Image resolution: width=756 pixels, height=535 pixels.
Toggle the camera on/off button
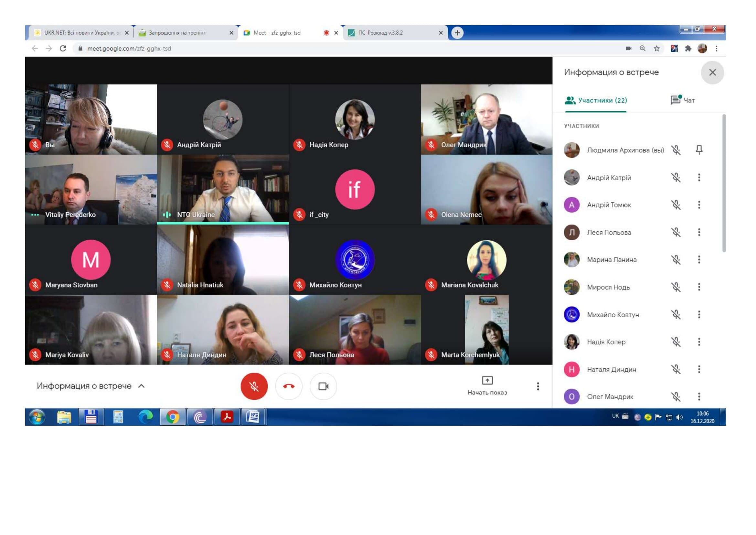(x=323, y=386)
